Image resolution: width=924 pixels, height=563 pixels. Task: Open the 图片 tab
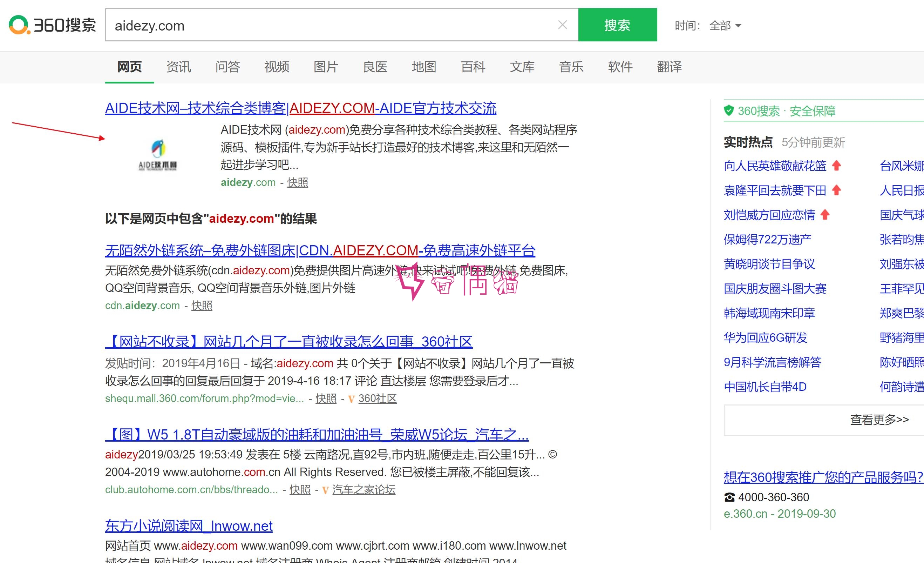tap(326, 67)
